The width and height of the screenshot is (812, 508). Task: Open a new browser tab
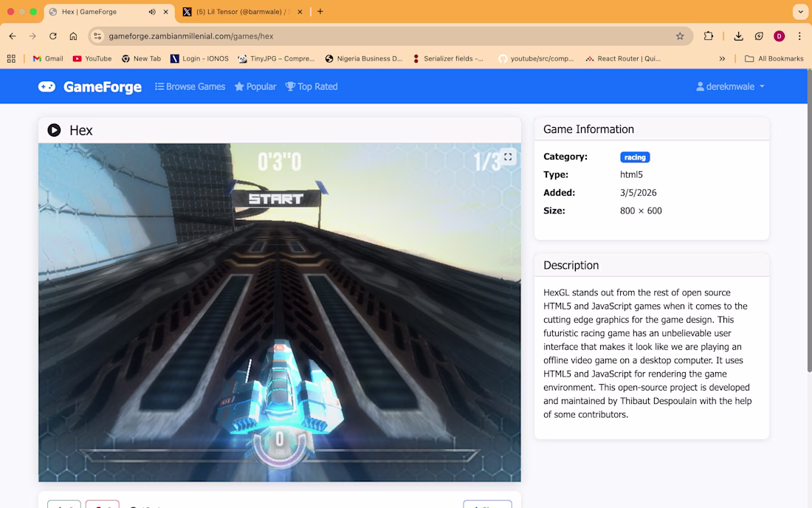320,11
